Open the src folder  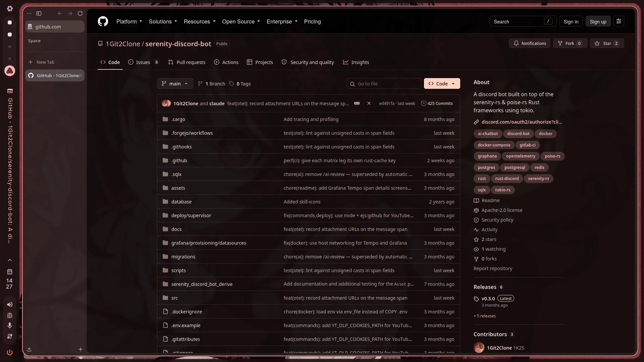[x=174, y=298]
